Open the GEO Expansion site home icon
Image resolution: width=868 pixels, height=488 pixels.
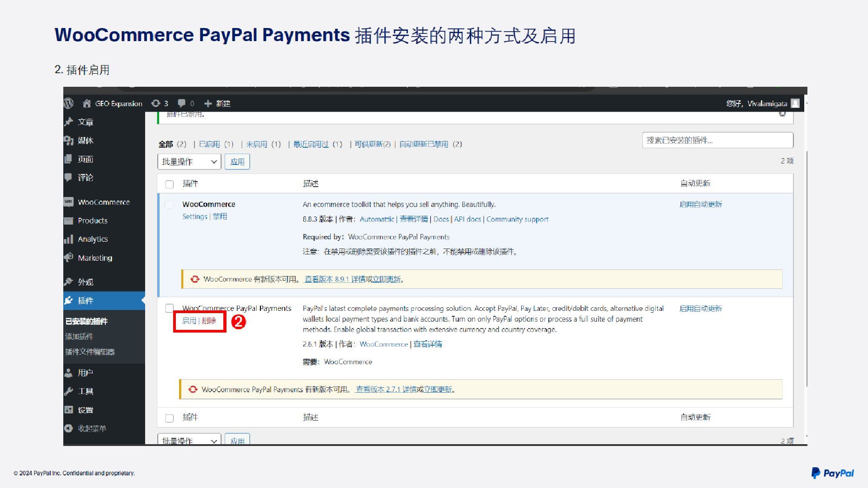87,103
